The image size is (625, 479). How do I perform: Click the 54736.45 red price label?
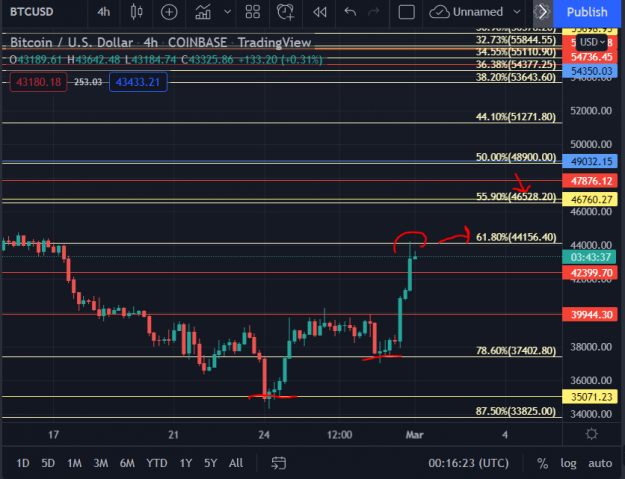[x=591, y=57]
